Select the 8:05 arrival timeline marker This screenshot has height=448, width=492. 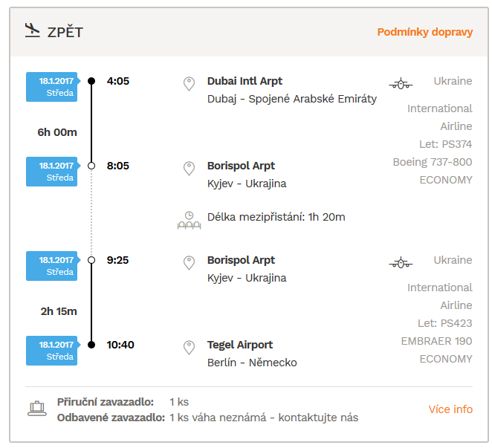(91, 166)
